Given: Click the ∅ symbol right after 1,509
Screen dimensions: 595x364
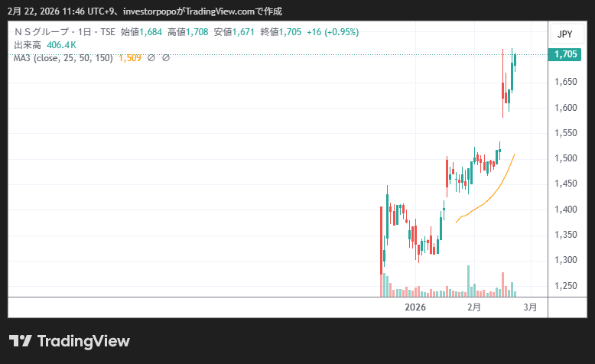Looking at the screenshot, I should coord(151,57).
